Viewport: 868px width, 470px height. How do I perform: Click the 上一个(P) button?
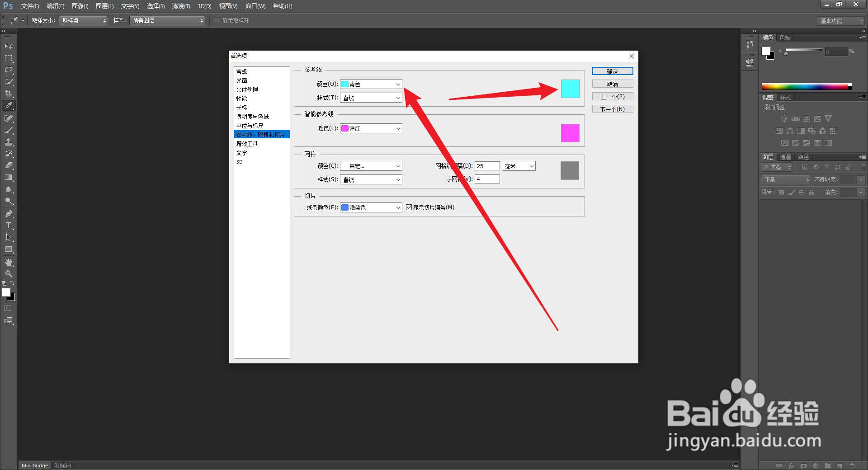pos(613,97)
